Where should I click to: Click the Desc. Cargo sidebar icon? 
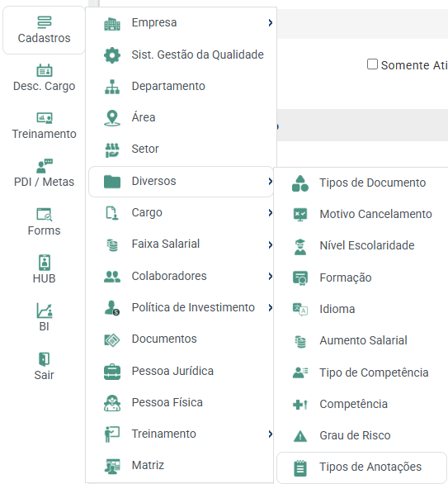coord(45,70)
